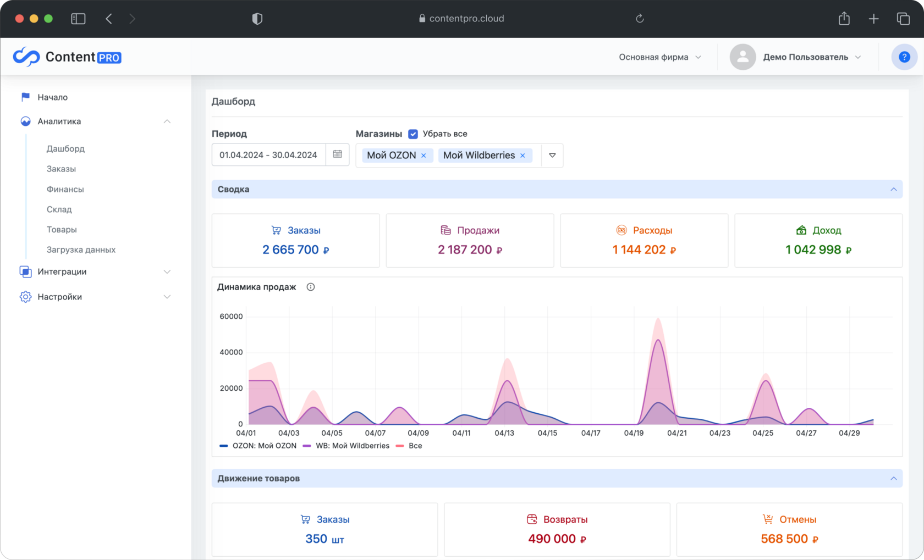
Task: Click the browser share icon
Action: [844, 19]
